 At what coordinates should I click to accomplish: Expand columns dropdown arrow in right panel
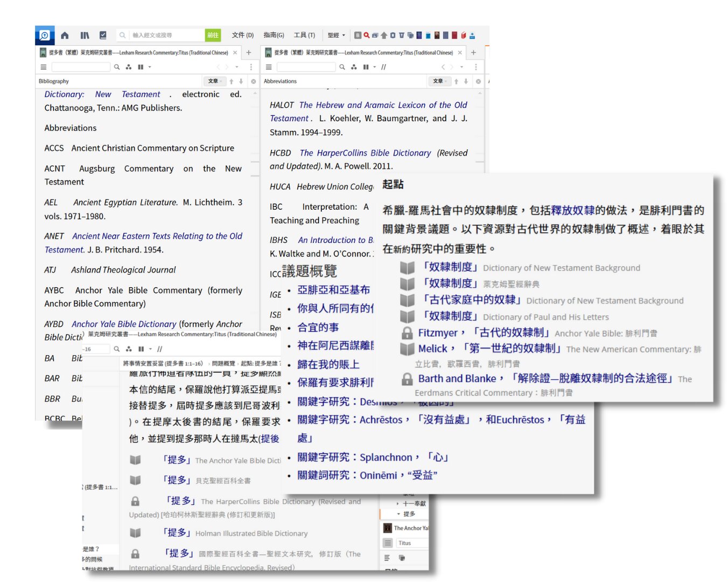[375, 67]
